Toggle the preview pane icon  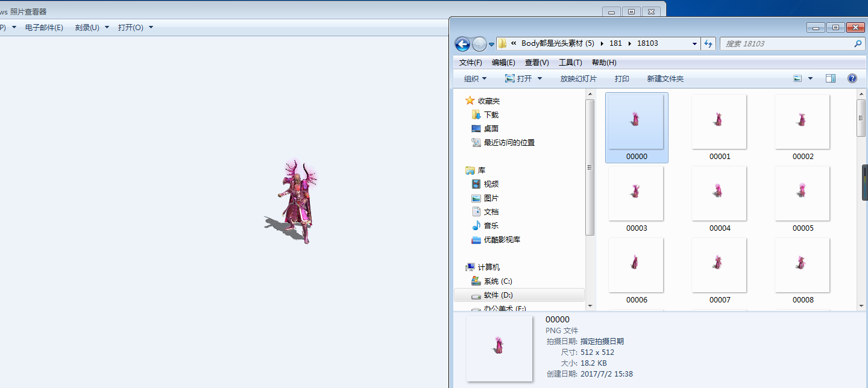tap(831, 79)
